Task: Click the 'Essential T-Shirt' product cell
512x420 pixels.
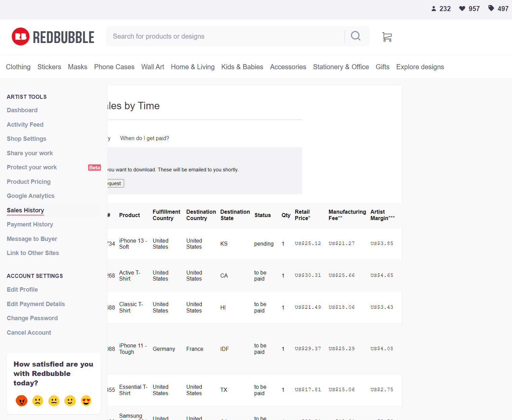Action: 134,390
